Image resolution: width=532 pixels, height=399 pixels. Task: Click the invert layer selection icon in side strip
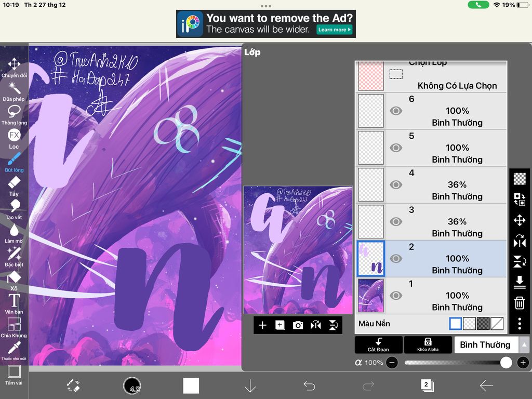pos(520,199)
